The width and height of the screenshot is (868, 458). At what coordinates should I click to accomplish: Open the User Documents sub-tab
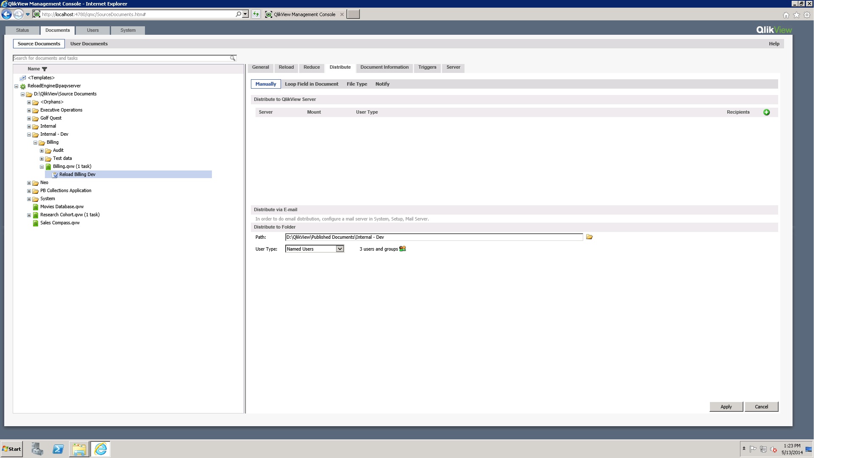(x=89, y=44)
